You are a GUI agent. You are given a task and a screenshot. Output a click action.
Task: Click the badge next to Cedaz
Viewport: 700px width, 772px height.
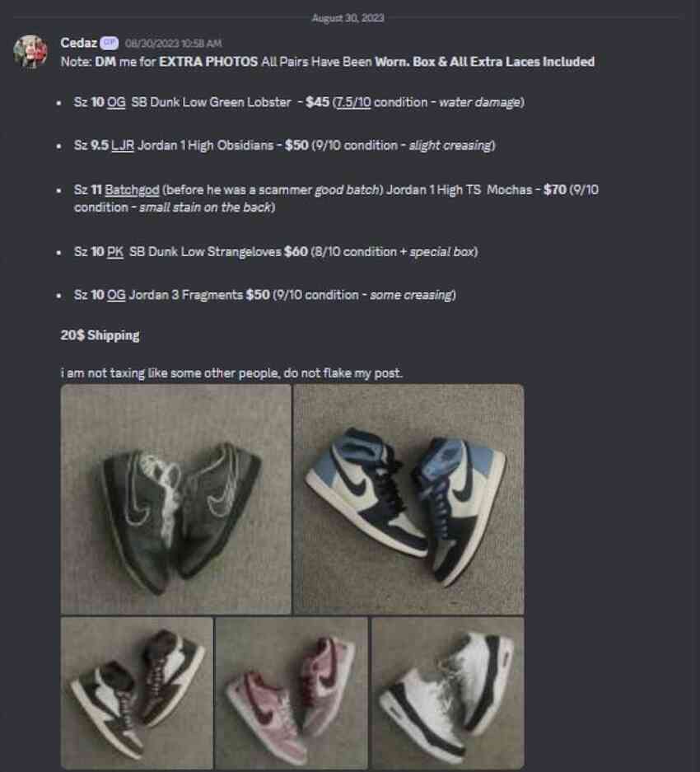109,44
